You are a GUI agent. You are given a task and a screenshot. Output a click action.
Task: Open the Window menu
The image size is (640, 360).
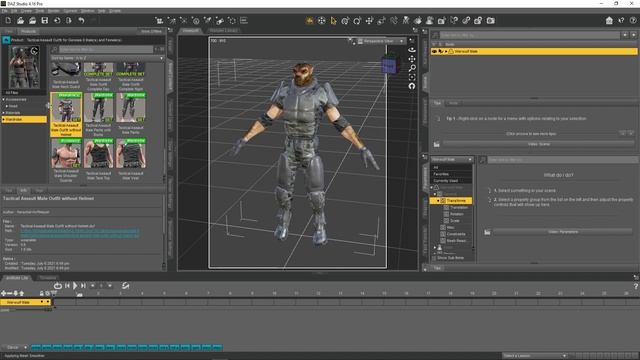point(87,11)
